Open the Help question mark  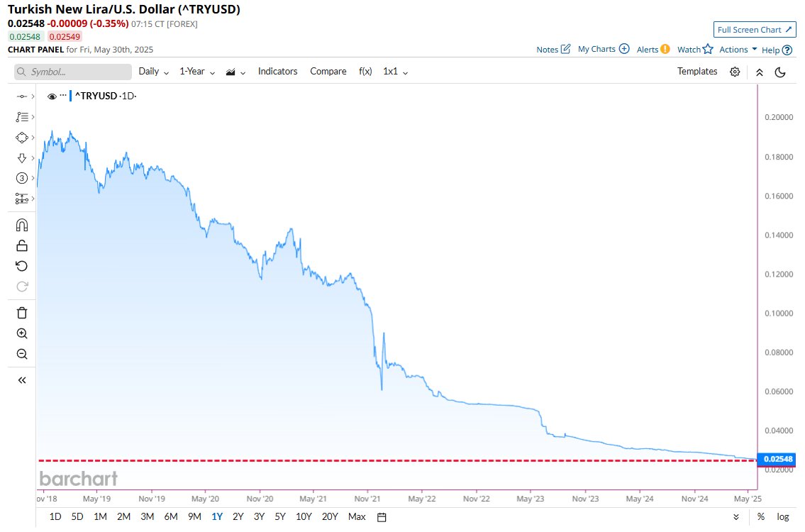click(x=787, y=50)
